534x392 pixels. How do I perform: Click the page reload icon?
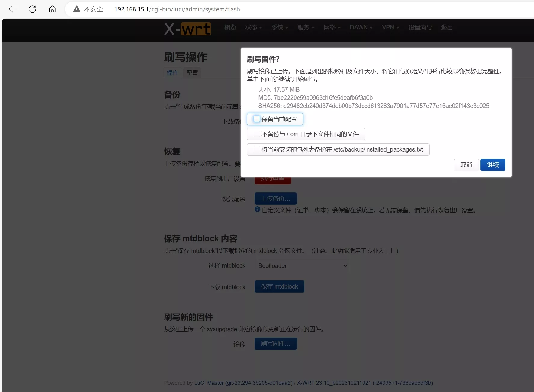pos(32,9)
